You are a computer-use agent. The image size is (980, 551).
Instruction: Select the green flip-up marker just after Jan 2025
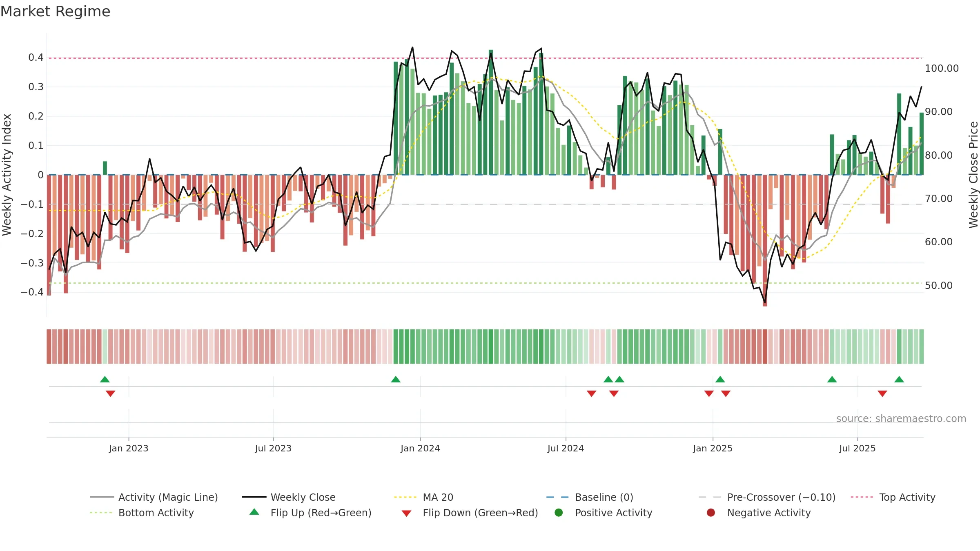click(x=720, y=379)
